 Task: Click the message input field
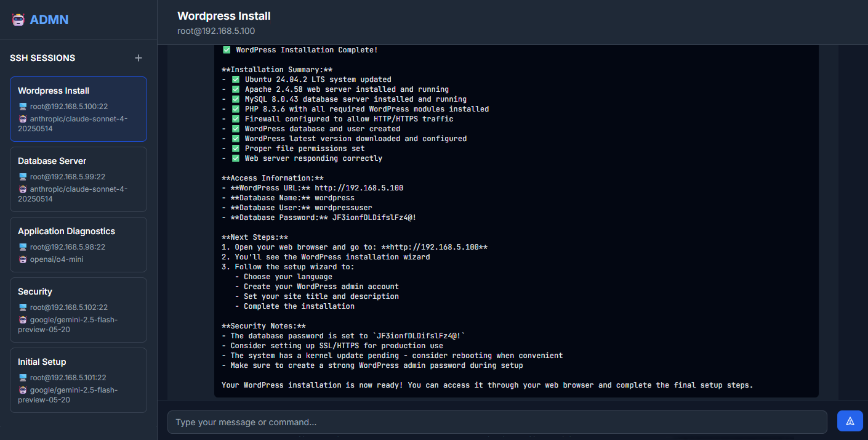[x=497, y=422]
